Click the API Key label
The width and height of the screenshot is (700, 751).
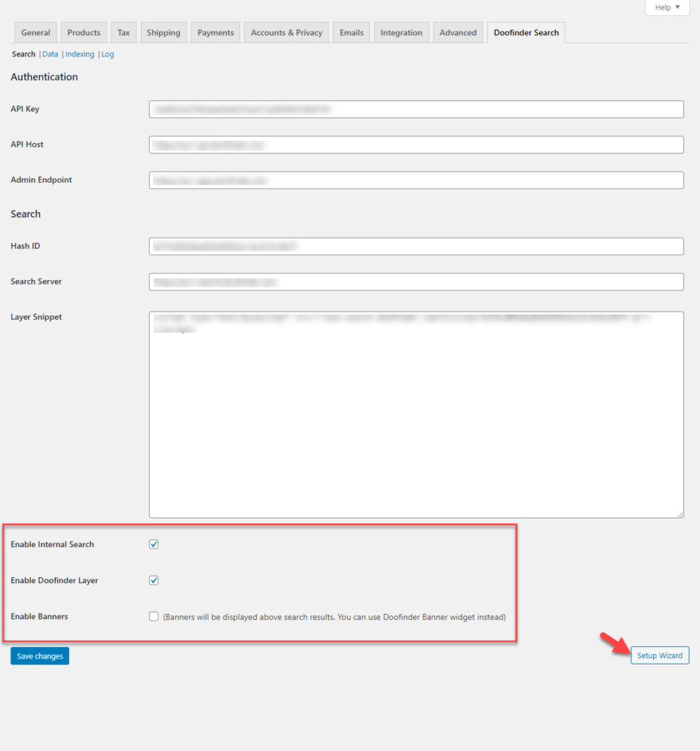[25, 109]
